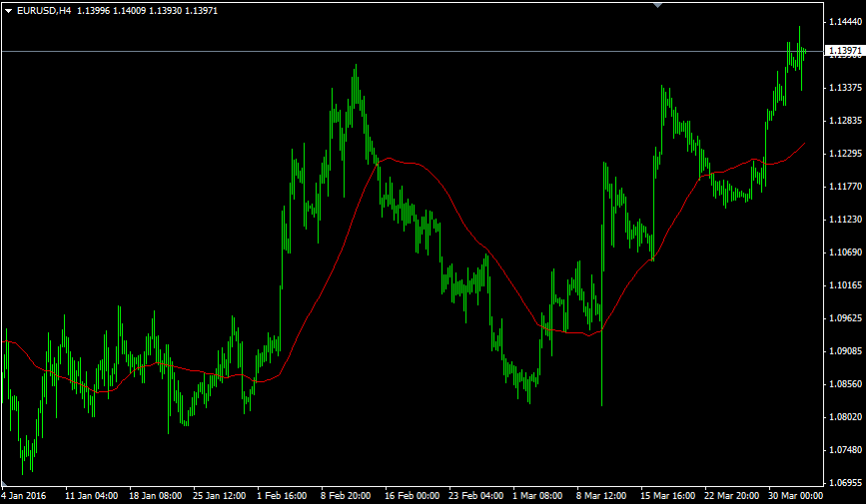Open the dropdown triangle beside EURUSD,H4

tap(8, 11)
